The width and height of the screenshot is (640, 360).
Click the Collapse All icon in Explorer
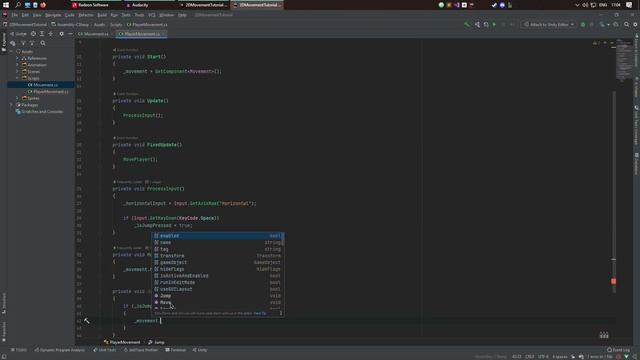pyautogui.click(x=51, y=34)
